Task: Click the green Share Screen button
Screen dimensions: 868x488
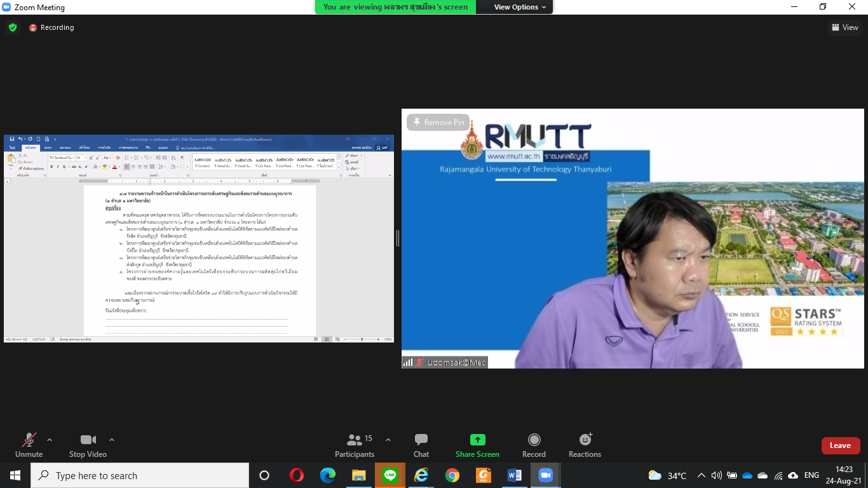Action: (477, 445)
